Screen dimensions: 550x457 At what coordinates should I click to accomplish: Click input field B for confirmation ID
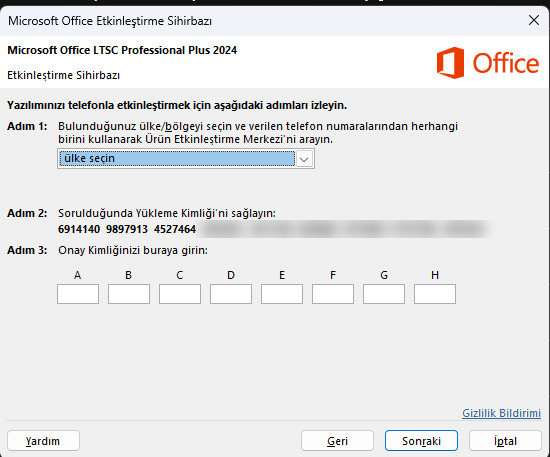[129, 294]
